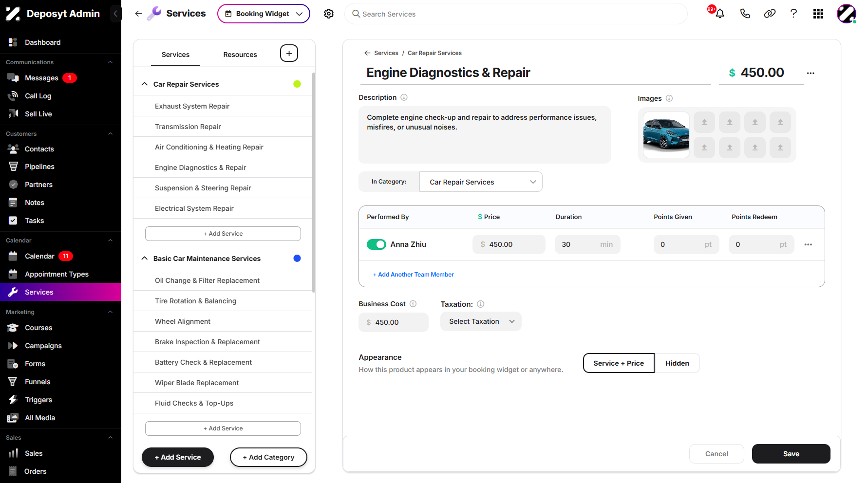Open the help question mark icon

point(793,14)
